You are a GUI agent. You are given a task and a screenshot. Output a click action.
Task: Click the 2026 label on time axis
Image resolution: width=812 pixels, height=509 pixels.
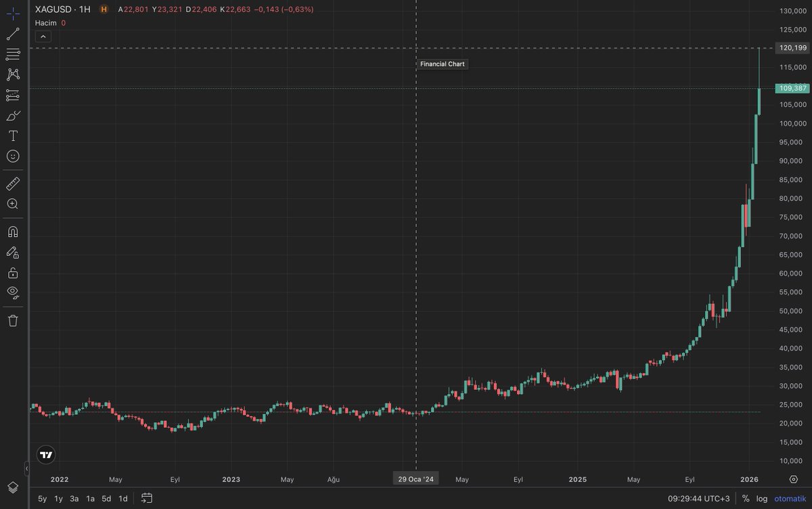pyautogui.click(x=749, y=479)
